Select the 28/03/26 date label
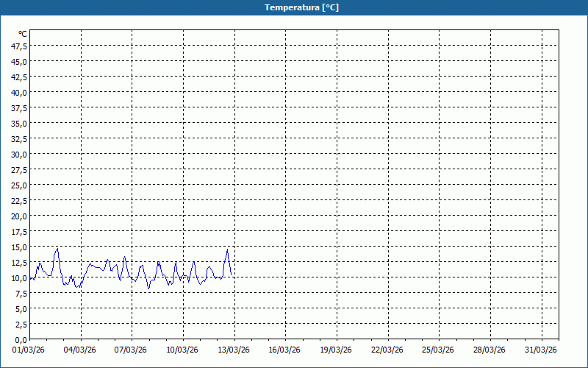588x368 pixels. (490, 350)
